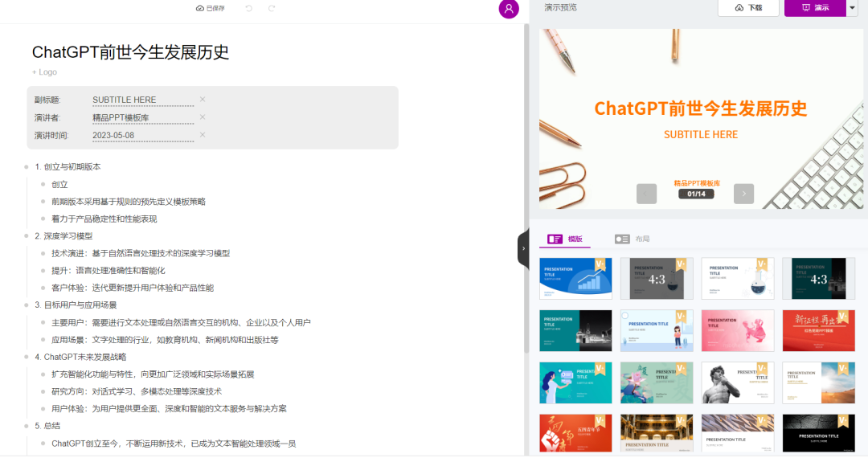Screen dimensions: 868x458
Task: Select the gray 4:3 template
Action: [x=657, y=278]
